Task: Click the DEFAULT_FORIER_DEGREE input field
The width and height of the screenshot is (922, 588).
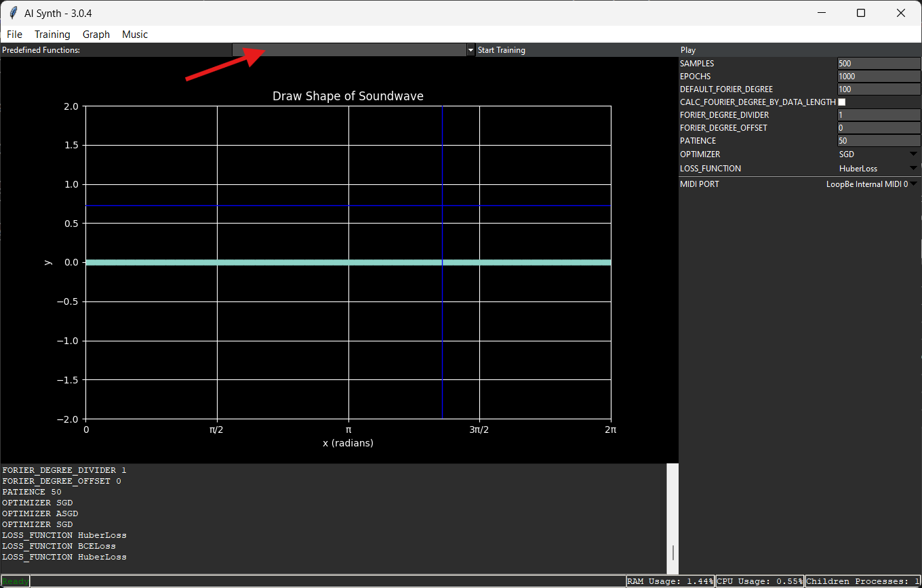Action: pos(879,89)
